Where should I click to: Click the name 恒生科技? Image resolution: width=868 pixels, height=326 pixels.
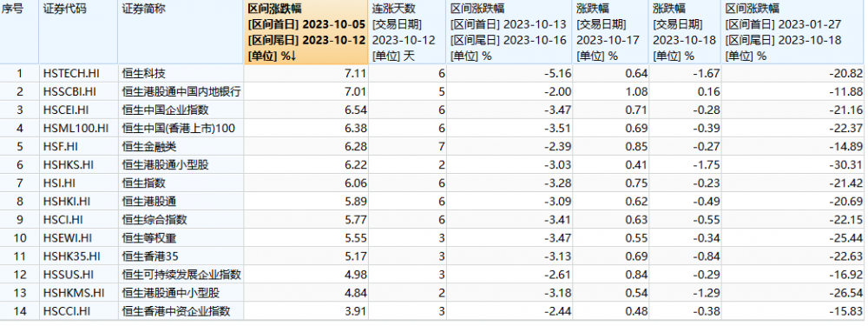coord(144,74)
